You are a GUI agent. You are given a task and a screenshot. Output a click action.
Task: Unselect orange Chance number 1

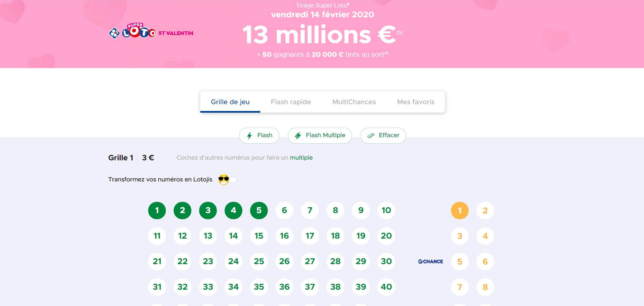point(460,210)
